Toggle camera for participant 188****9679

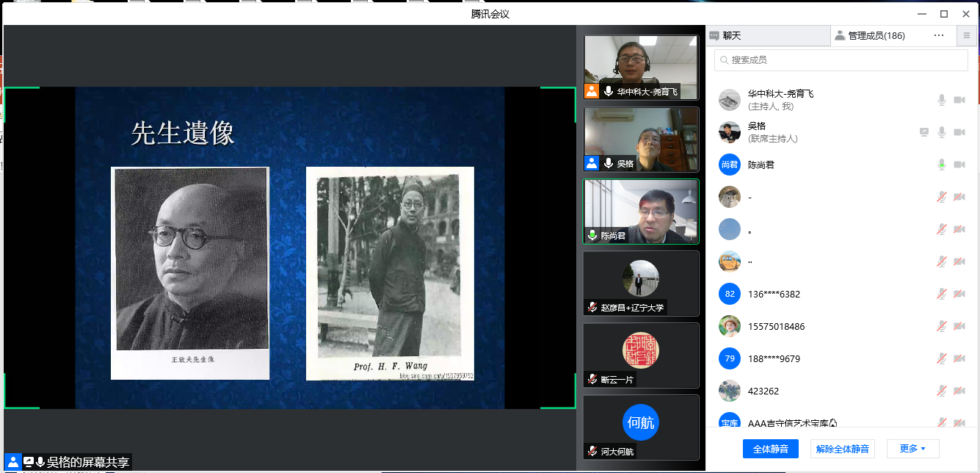(959, 358)
